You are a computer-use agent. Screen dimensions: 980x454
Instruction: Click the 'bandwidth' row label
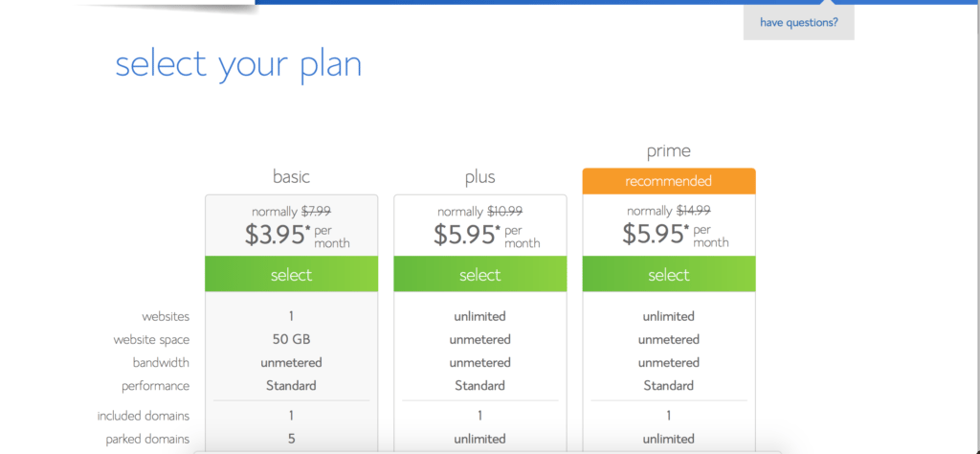coord(161,363)
